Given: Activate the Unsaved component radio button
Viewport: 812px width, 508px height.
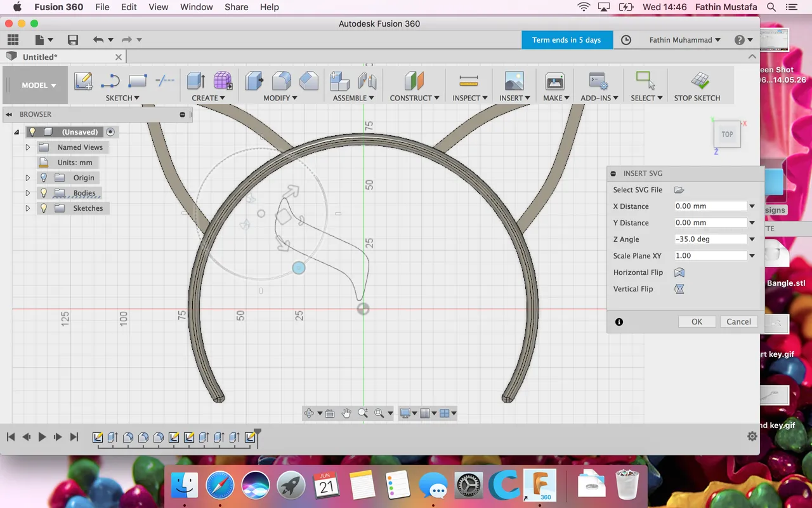Looking at the screenshot, I should tap(110, 132).
